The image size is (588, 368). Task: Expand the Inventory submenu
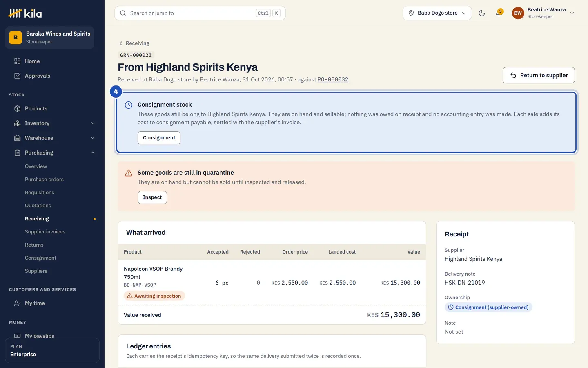(x=93, y=123)
